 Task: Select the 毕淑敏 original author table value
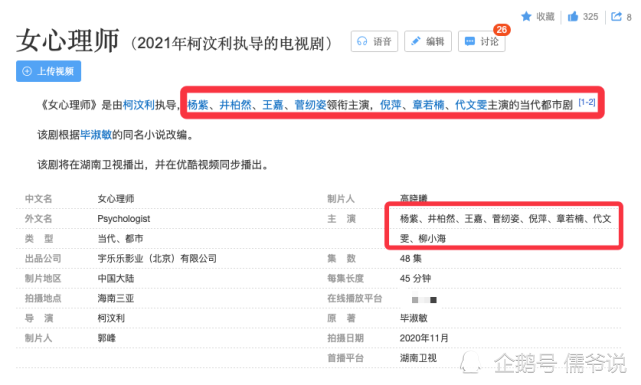point(414,318)
